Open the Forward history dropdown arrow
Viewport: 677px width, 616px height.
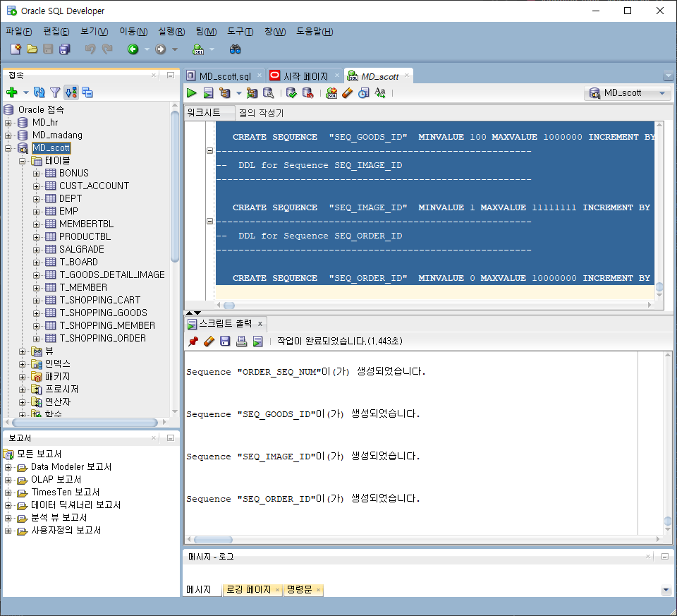[x=175, y=49]
